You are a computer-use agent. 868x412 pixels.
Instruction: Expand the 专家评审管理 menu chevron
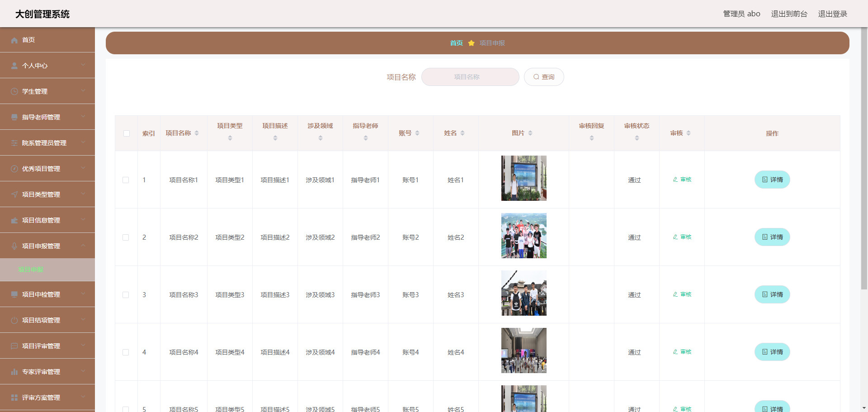point(83,371)
